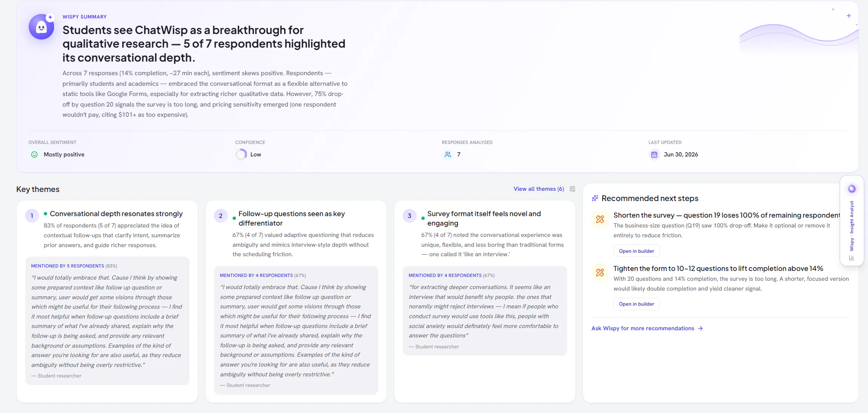
Task: Click the theme title Follow-up questions seen as key differentiator
Action: pyautogui.click(x=292, y=218)
